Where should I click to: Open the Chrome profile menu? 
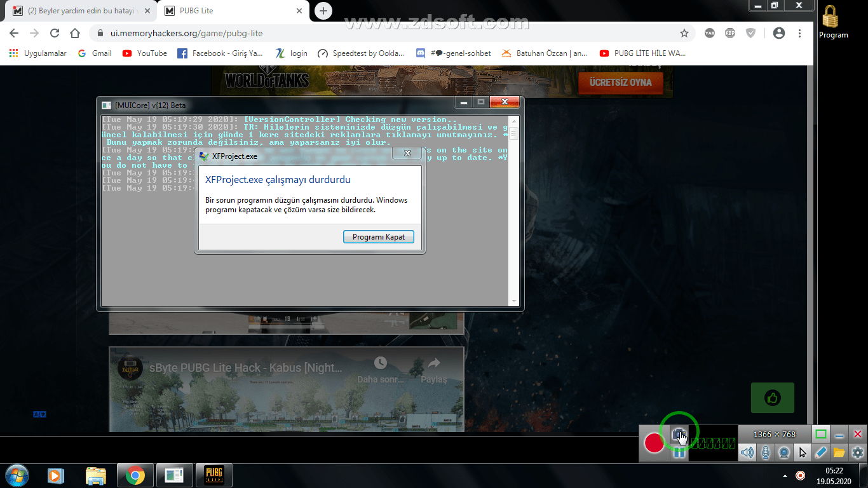click(x=778, y=33)
